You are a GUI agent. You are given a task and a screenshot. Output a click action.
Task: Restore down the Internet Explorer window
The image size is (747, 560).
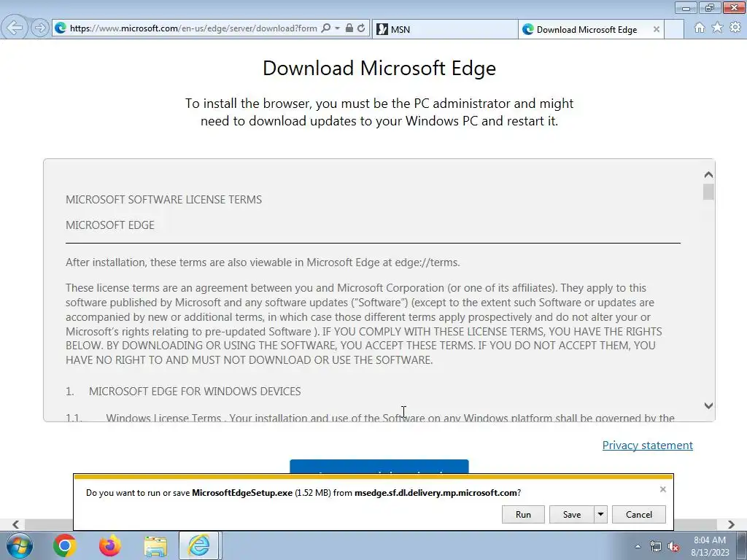pyautogui.click(x=710, y=7)
